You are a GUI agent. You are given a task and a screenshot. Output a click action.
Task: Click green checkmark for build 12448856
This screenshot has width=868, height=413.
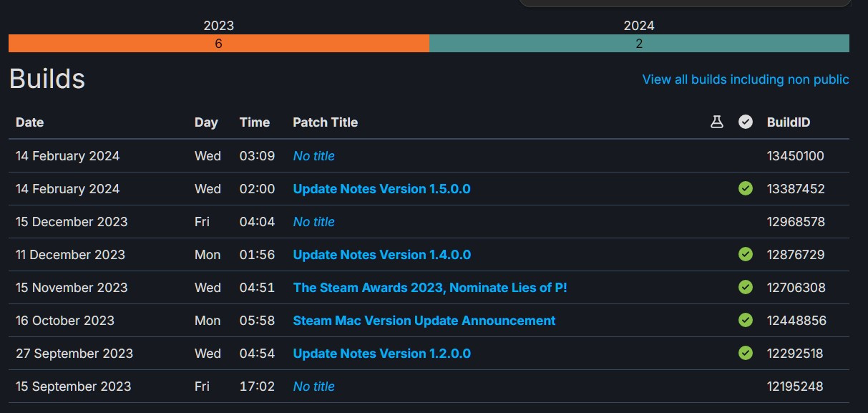coord(746,321)
